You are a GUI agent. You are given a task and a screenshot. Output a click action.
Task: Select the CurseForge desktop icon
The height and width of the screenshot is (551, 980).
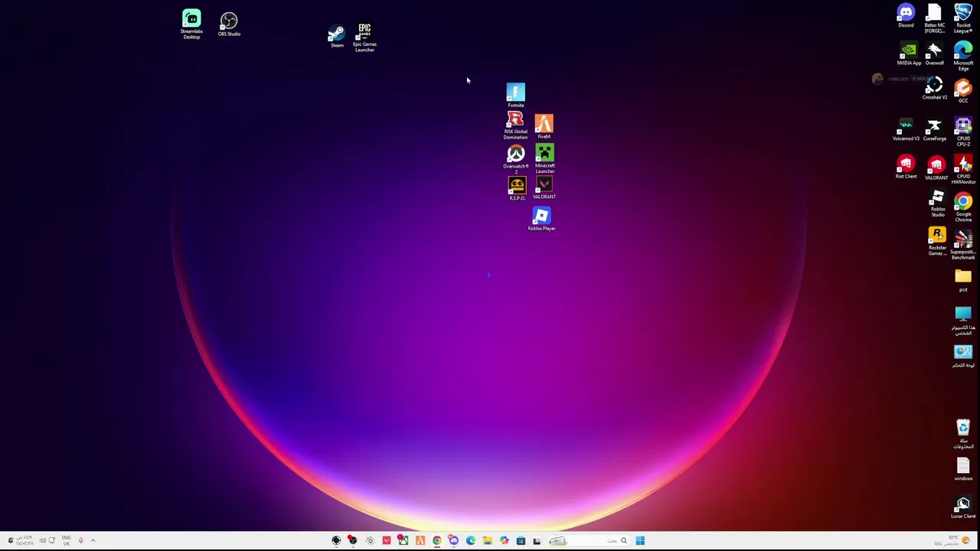point(934,130)
